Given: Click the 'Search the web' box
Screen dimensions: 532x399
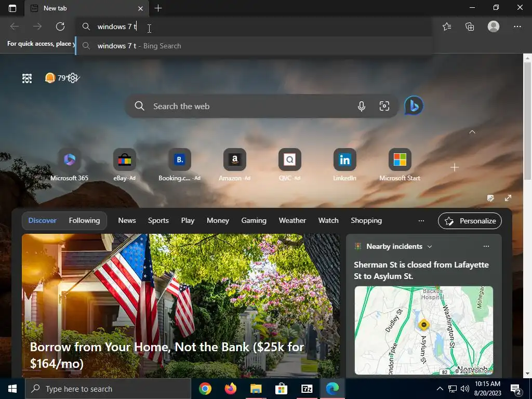Looking at the screenshot, I should click(x=262, y=106).
